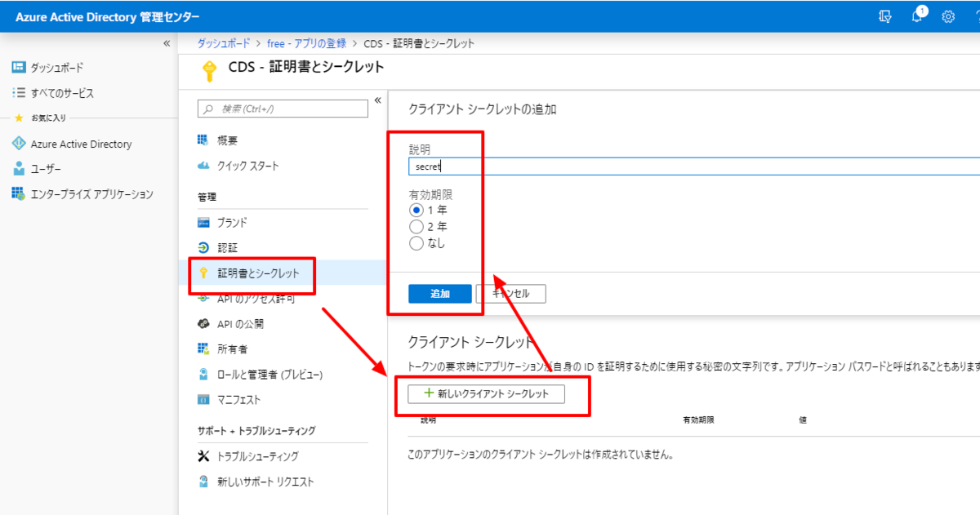Click the ユーザー person icon
980x515 pixels.
(x=19, y=169)
